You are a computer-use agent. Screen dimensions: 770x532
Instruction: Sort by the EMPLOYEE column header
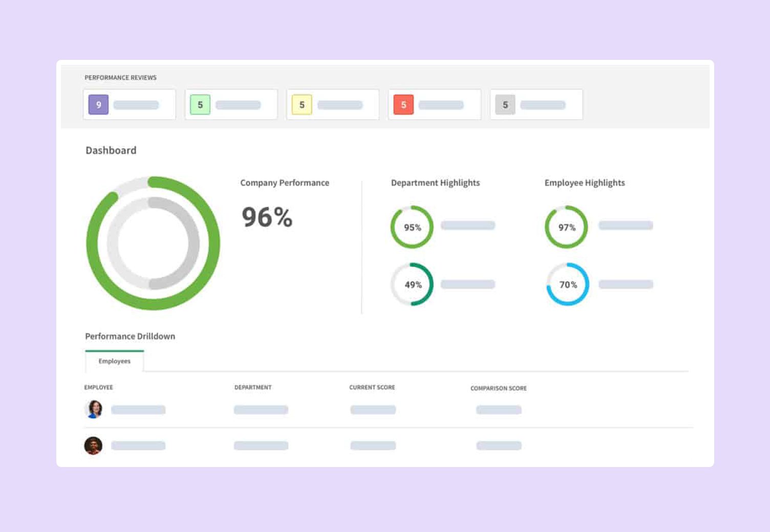click(x=98, y=387)
